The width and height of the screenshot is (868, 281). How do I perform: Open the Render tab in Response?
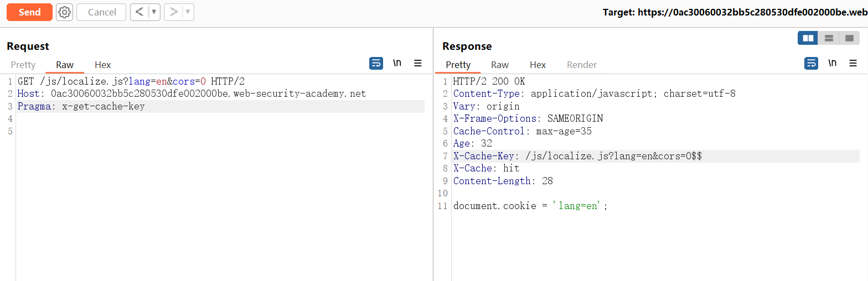581,65
